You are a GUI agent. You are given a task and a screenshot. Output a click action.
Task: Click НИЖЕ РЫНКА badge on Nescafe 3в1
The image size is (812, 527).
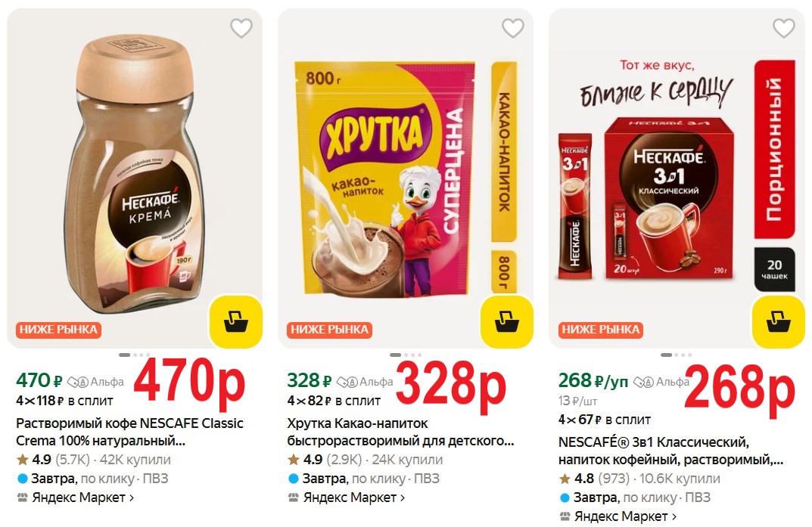[x=600, y=330]
